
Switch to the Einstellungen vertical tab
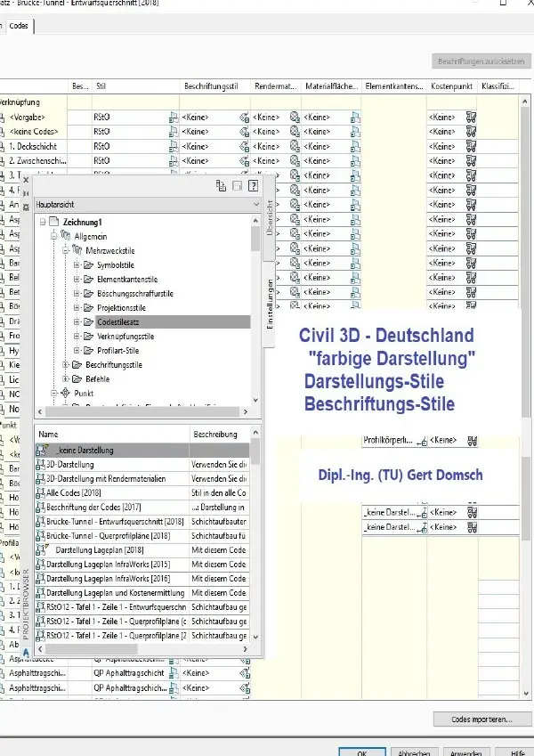click(270, 305)
